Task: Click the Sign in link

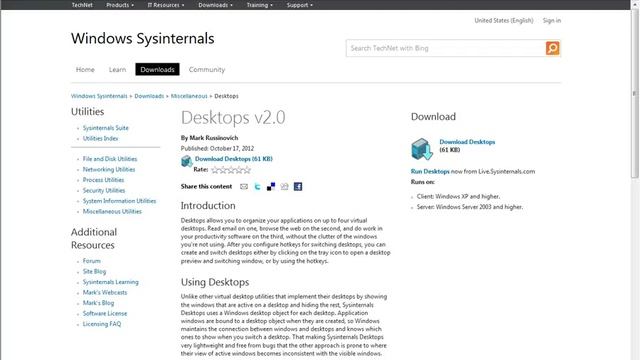Action: 552,20
